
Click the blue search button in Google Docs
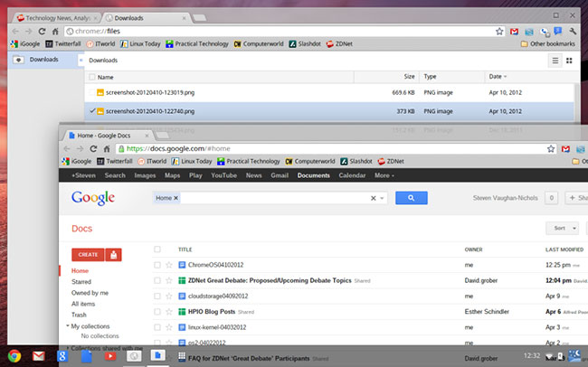411,198
